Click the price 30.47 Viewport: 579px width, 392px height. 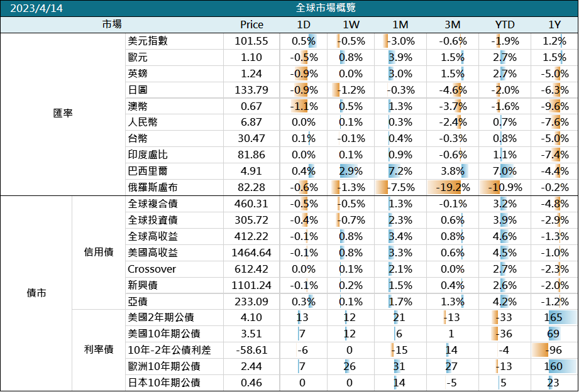251,138
